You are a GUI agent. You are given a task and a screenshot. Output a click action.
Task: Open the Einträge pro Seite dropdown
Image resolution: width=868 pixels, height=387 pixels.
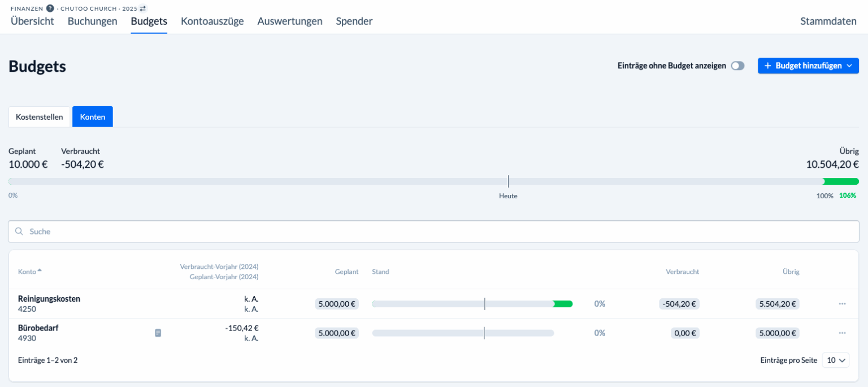click(x=835, y=360)
